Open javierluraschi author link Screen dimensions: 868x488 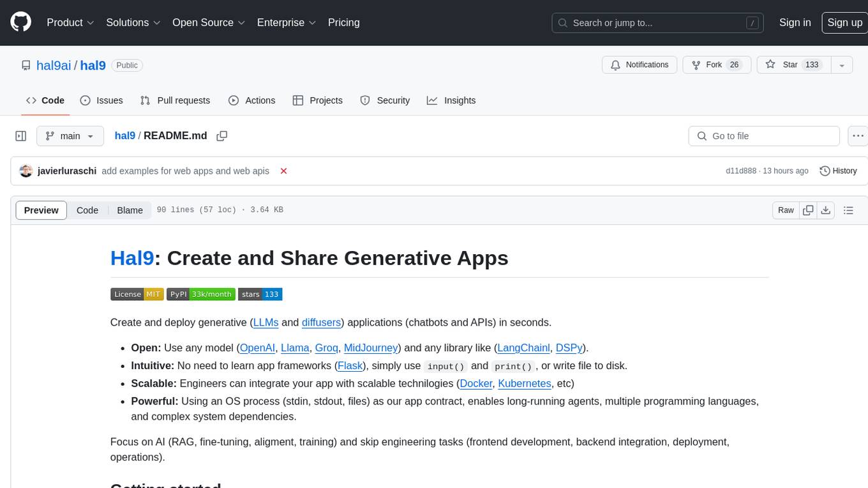pos(67,171)
